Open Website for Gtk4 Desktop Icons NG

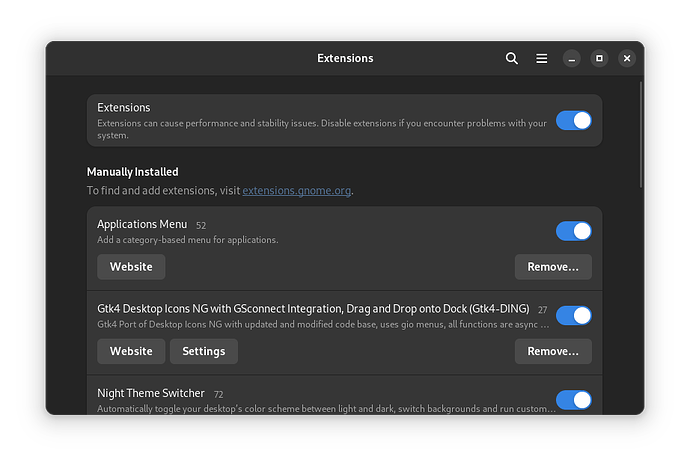coord(131,351)
